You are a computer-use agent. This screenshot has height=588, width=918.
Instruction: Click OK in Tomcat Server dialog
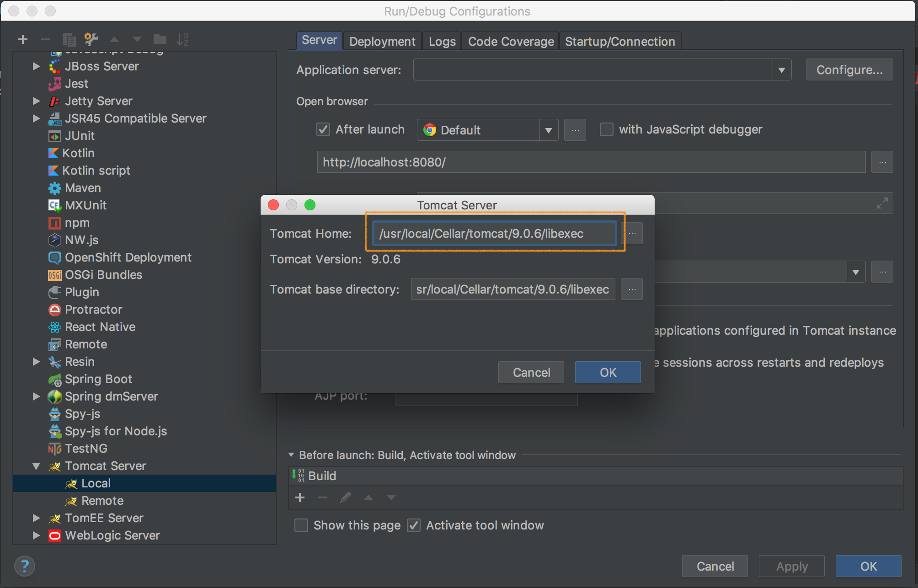click(608, 373)
